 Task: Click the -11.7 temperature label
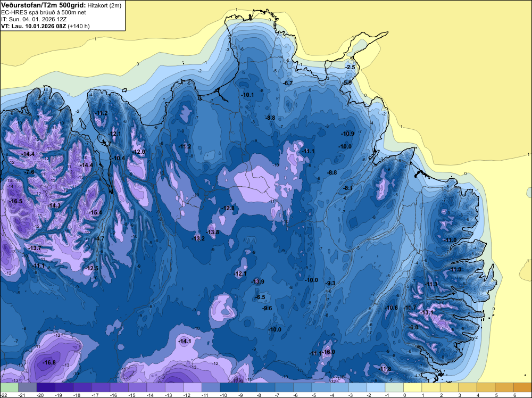[x=410, y=308]
